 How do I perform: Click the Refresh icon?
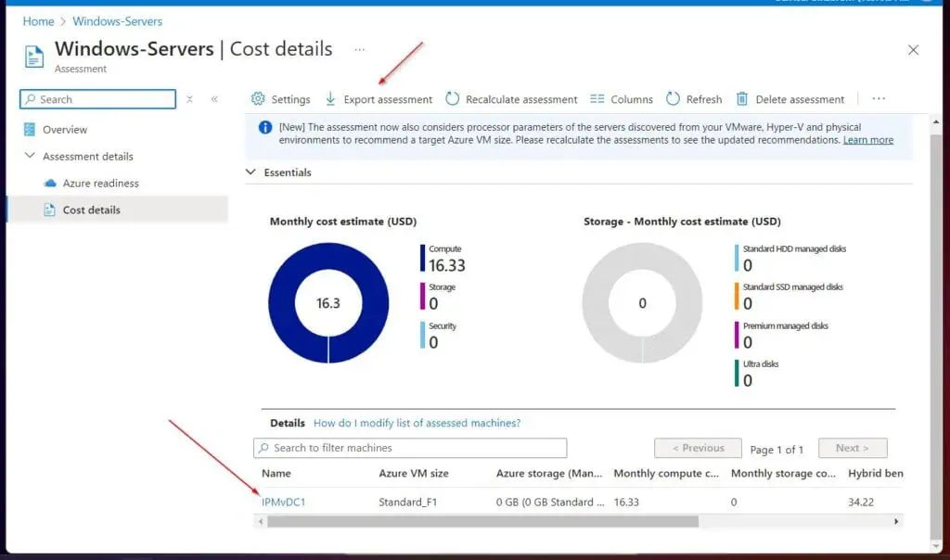click(x=674, y=98)
